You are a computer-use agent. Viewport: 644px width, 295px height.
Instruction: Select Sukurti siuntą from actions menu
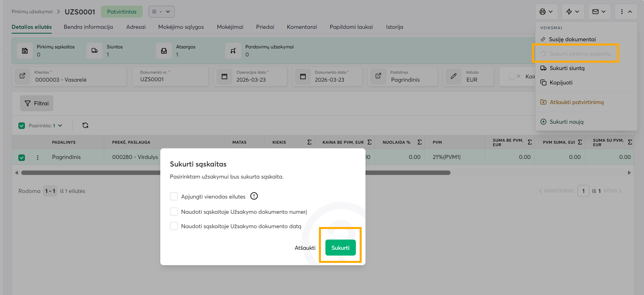(x=567, y=68)
